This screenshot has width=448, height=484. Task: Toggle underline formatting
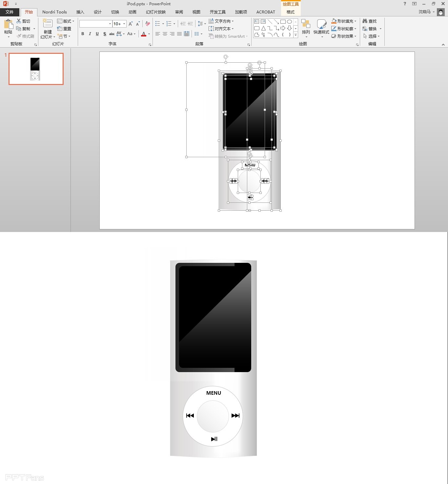tap(97, 34)
